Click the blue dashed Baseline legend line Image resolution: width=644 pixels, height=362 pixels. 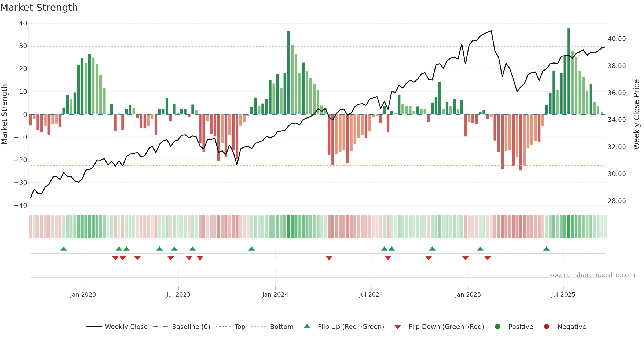[160, 327]
